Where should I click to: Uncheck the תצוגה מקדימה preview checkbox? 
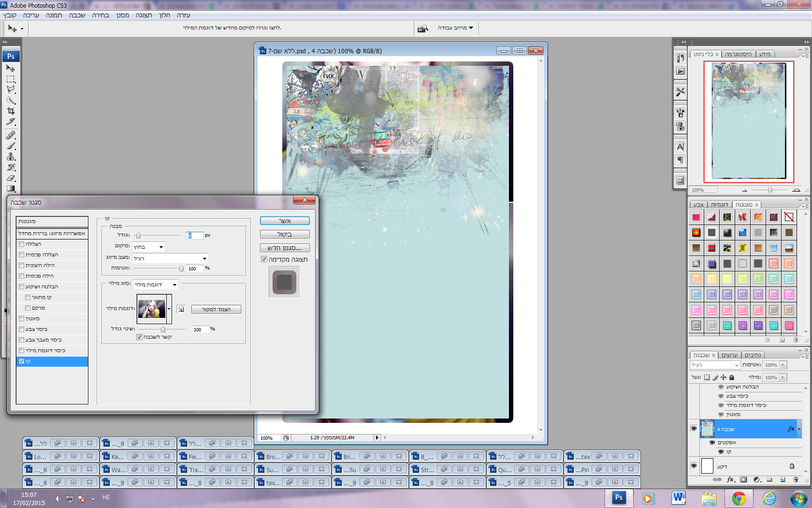264,259
